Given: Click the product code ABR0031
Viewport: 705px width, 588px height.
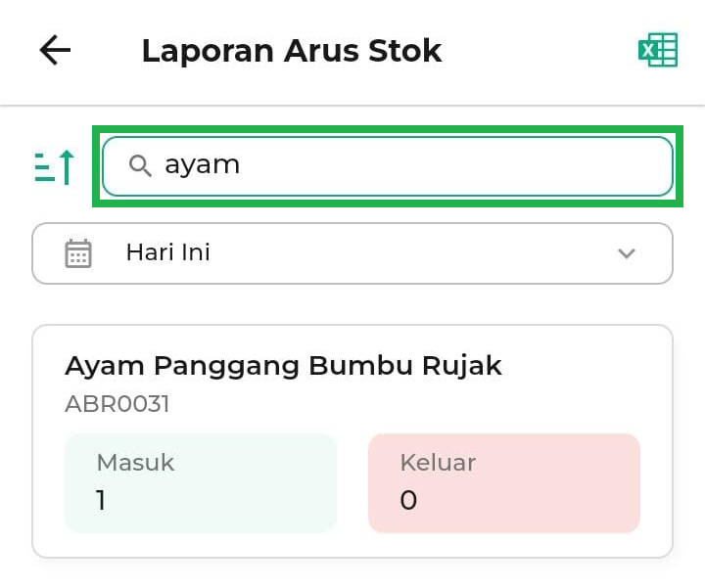Looking at the screenshot, I should click(x=117, y=404).
